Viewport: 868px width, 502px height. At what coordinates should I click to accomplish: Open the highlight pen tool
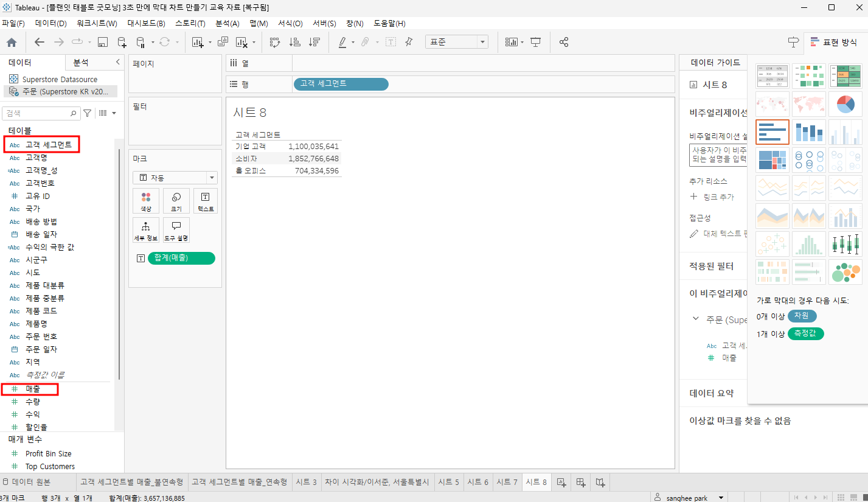[x=342, y=42]
